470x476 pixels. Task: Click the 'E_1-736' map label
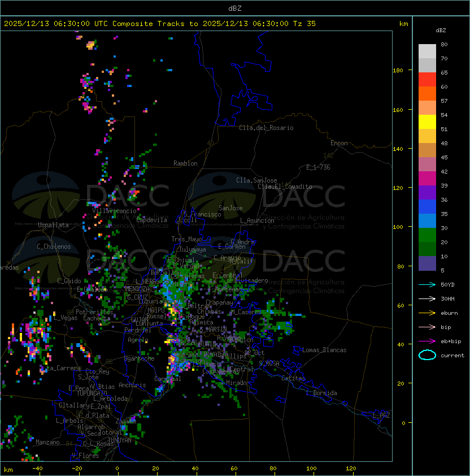[318, 167]
